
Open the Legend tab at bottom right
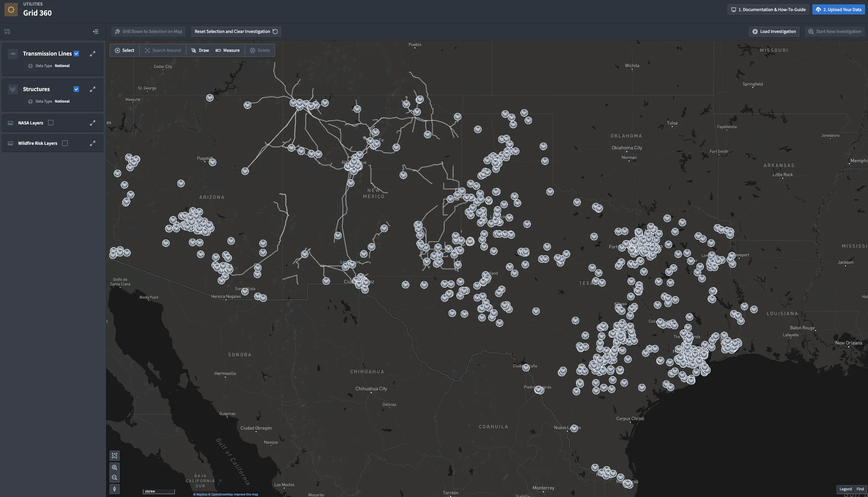click(x=845, y=489)
